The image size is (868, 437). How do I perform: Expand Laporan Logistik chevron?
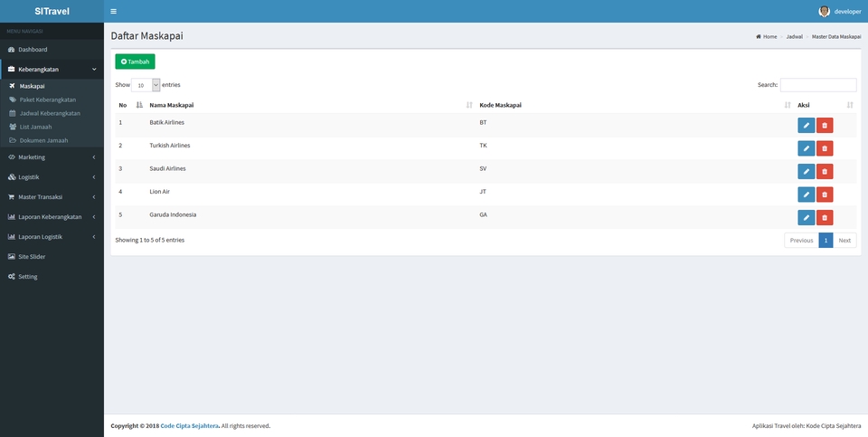coord(94,237)
